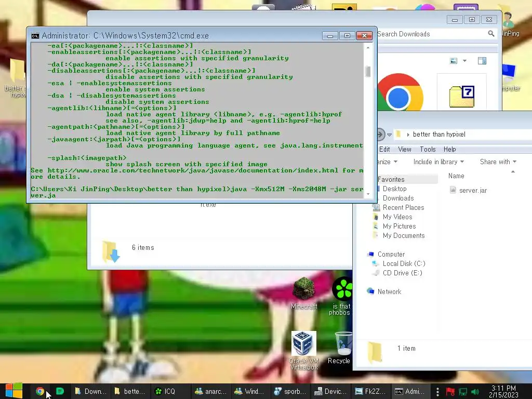
Task: Open the 'is that phobos' ICQ desktop icon
Action: point(341,296)
